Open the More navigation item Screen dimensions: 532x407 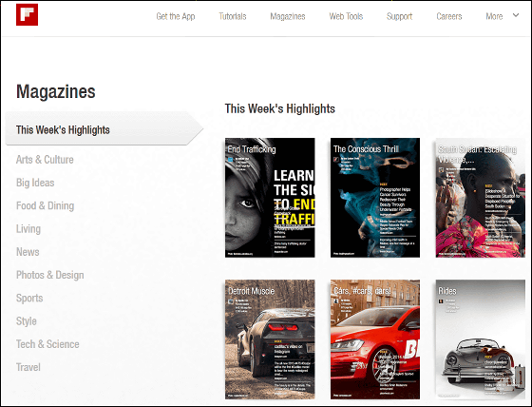494,16
